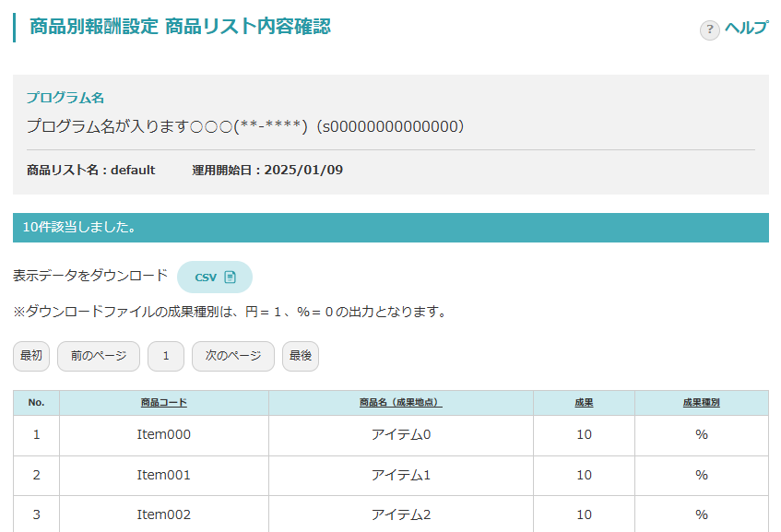Jump to the last page with 最後
Image resolution: width=781 pixels, height=532 pixels.
coord(301,356)
